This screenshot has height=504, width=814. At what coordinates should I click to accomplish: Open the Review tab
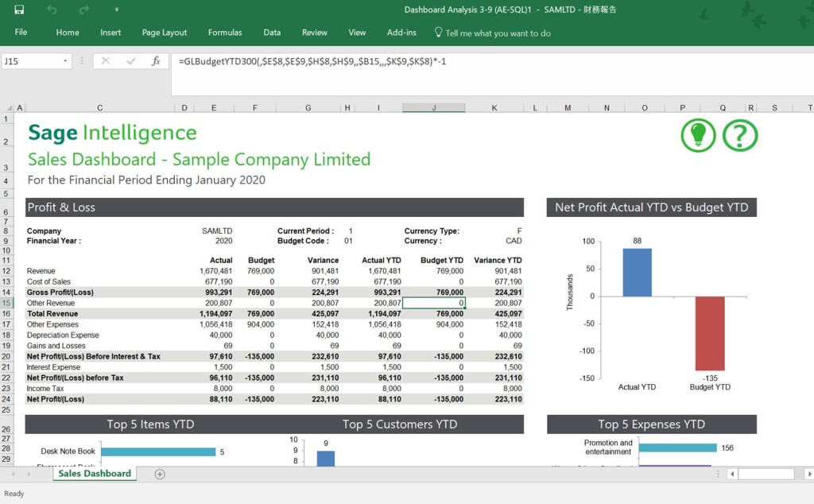(x=315, y=32)
